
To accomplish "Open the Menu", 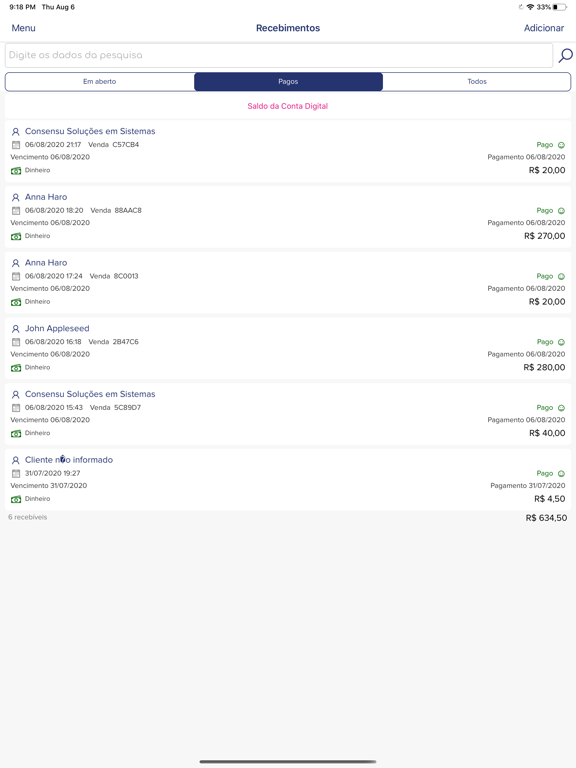I will tap(24, 28).
